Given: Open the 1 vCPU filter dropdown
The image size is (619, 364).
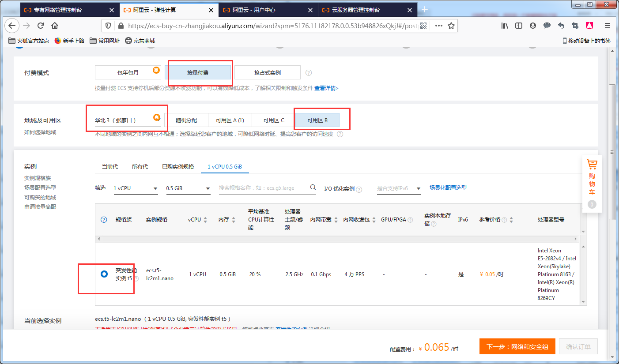Looking at the screenshot, I should (136, 188).
